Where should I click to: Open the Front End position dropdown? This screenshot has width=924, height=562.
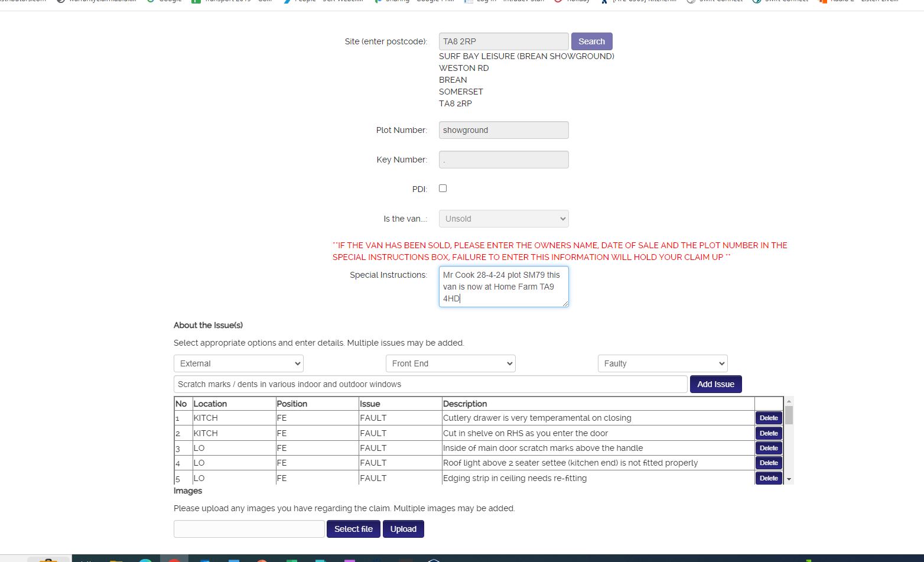click(450, 363)
